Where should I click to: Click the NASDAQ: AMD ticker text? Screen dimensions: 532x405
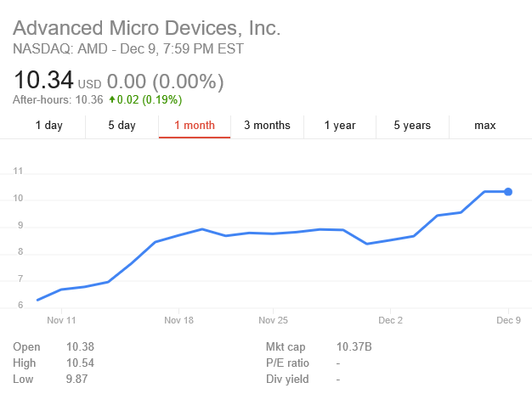(60, 49)
